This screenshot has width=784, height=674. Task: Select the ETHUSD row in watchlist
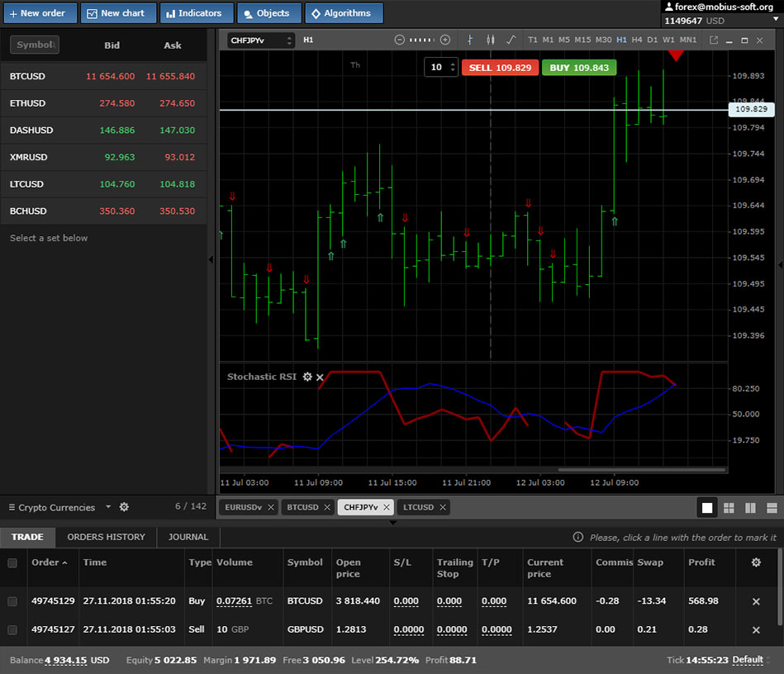point(103,103)
